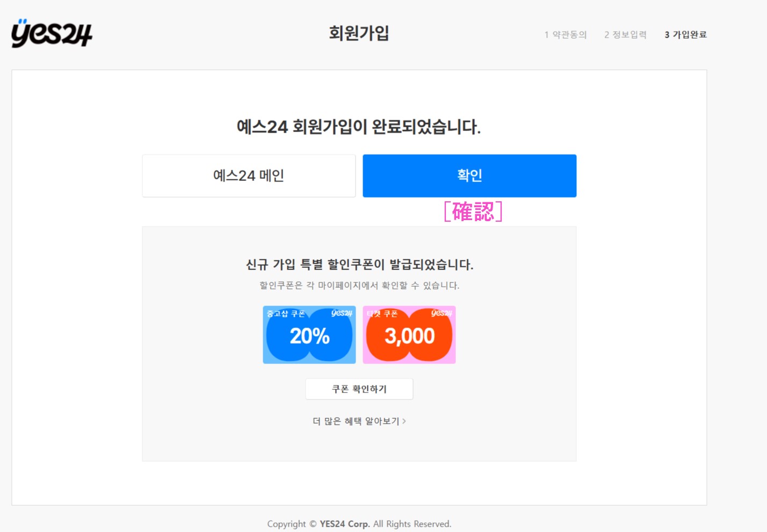Click the YES24 logo
This screenshot has height=532, width=767.
[52, 33]
